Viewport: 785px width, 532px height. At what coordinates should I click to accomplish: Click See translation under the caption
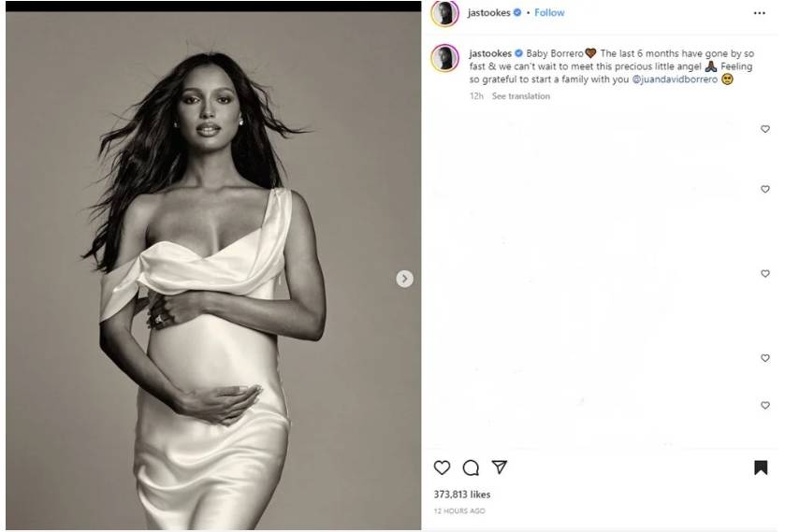click(x=520, y=96)
